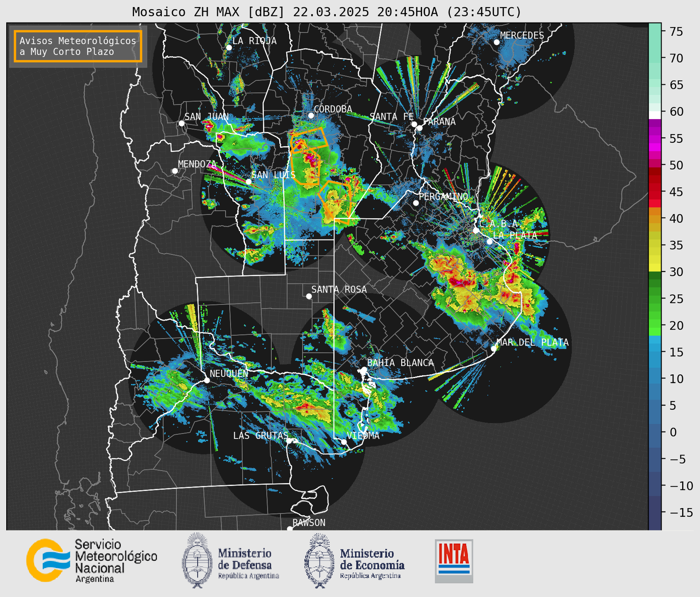Click the 45 value on the dBZ scale
This screenshot has height=597, width=700.
point(676,192)
